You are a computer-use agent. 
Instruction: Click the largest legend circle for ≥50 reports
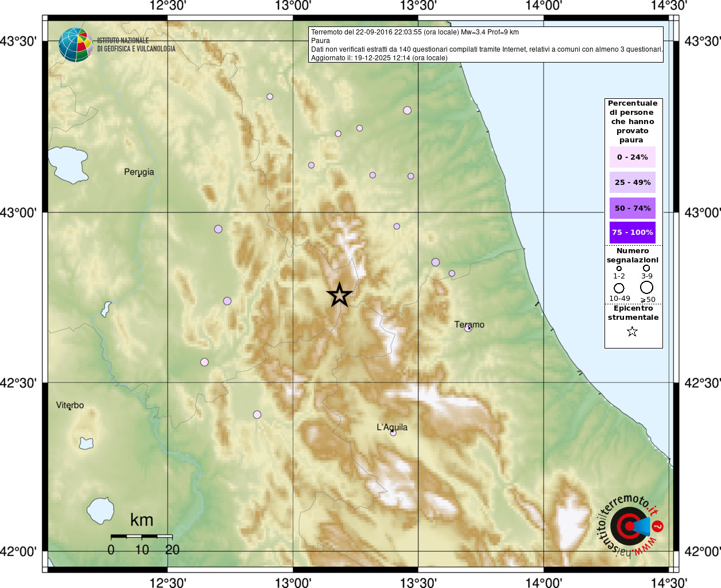(647, 288)
